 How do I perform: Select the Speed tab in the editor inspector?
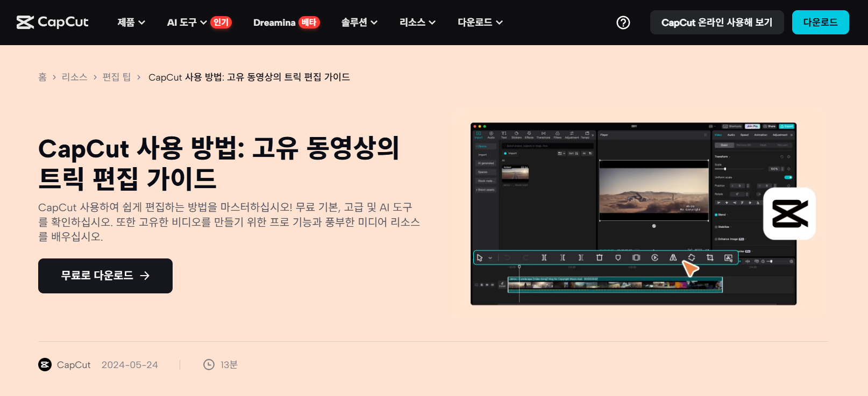pos(744,135)
